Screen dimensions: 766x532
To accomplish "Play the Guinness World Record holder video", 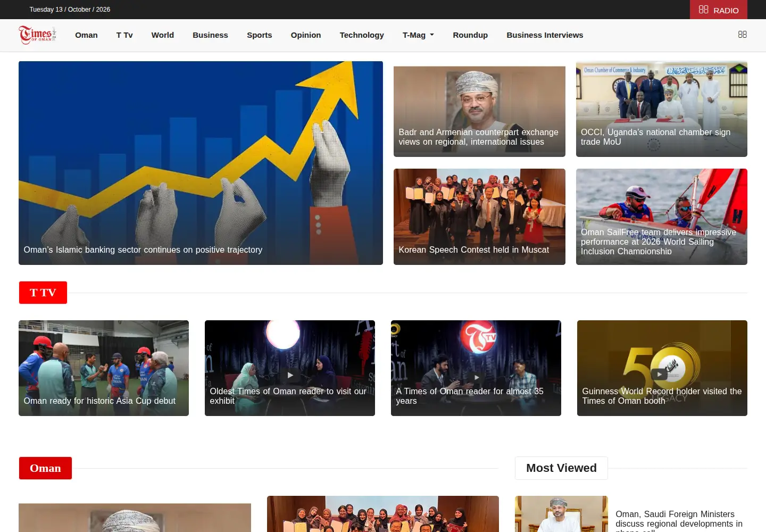I will coord(660,374).
